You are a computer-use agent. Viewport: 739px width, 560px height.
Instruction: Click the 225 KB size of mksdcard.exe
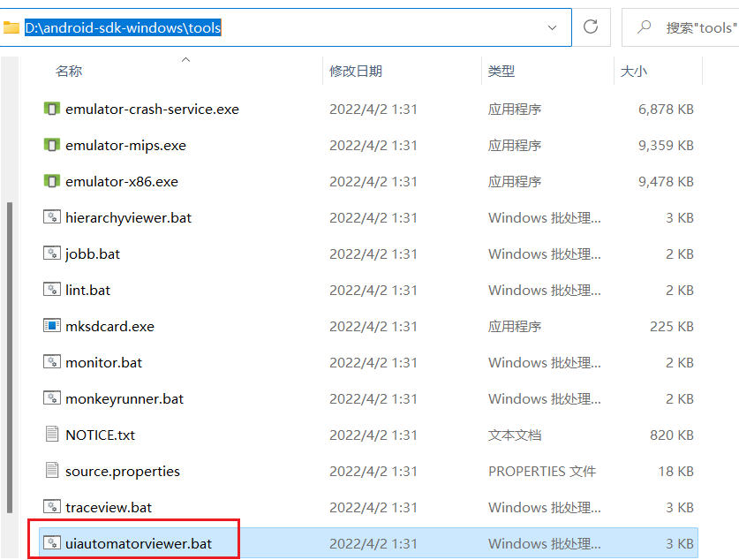click(672, 326)
